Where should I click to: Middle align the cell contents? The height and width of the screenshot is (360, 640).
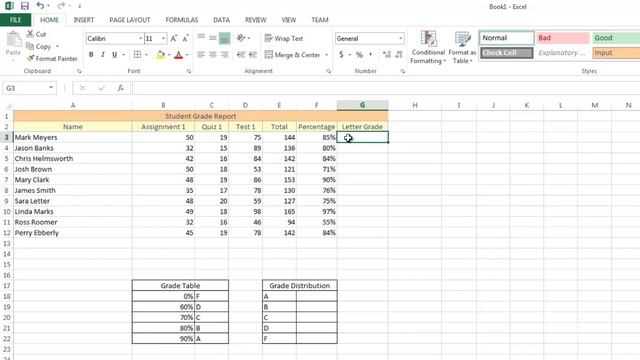213,38
